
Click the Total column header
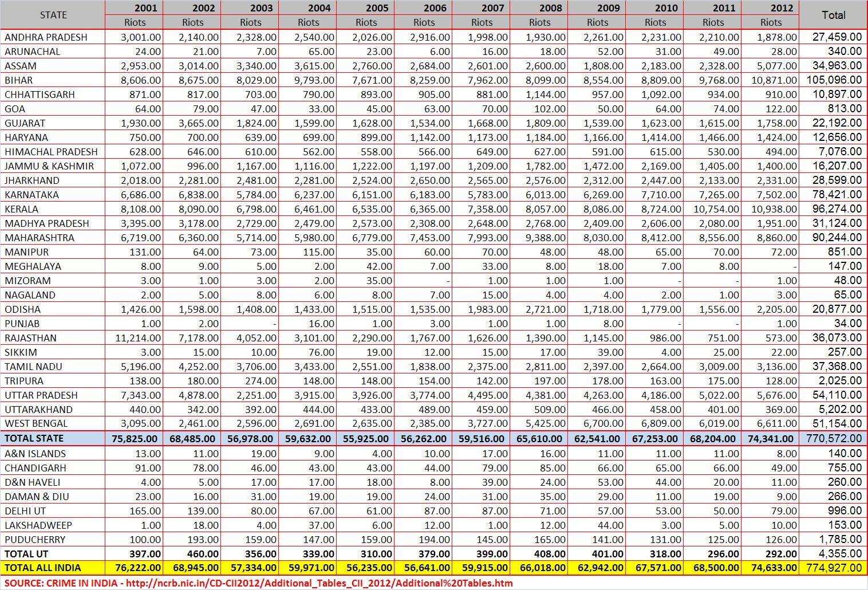pos(833,15)
